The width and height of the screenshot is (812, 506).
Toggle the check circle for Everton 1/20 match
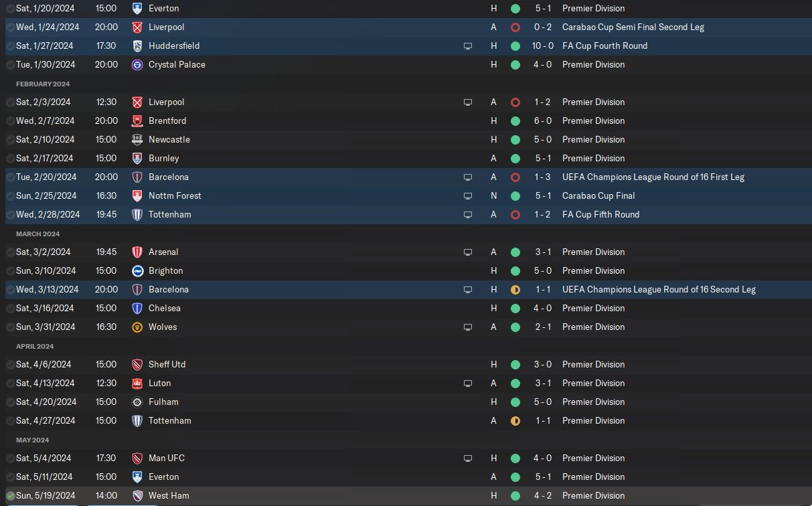pyautogui.click(x=10, y=9)
